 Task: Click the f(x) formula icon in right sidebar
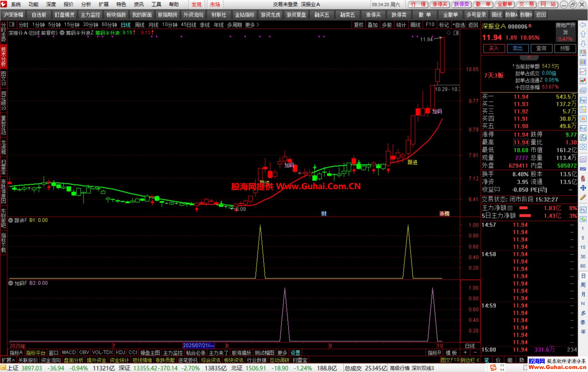tap(583, 138)
